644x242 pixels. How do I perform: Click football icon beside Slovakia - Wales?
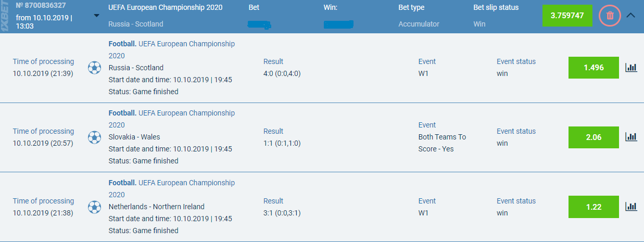tap(94, 137)
